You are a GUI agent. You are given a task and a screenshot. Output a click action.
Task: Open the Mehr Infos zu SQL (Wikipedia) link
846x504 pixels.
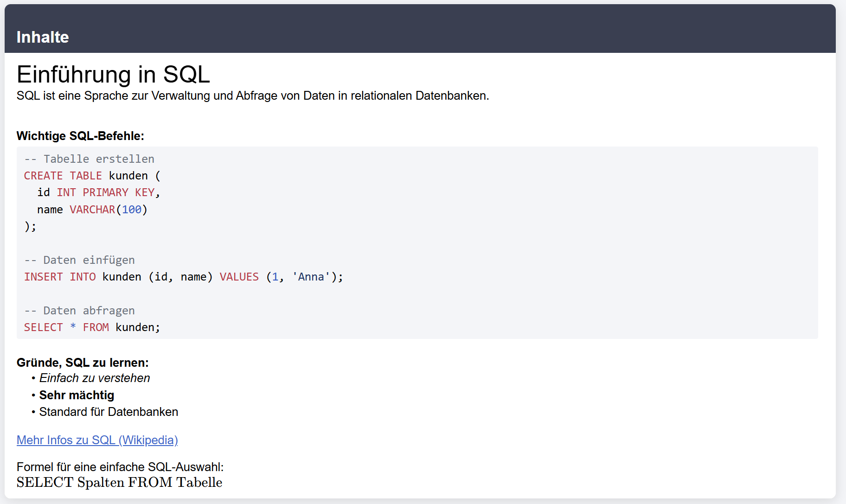tap(97, 440)
